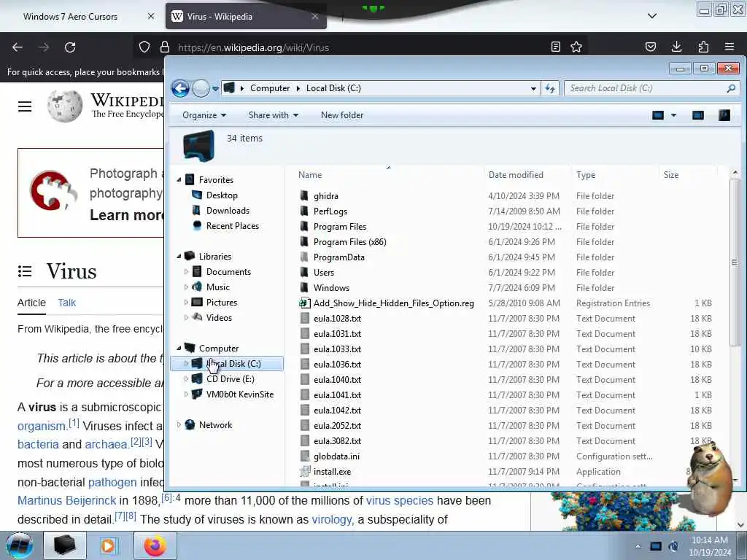Click the change view icon in Explorer
Viewport: 747px width, 560px height.
click(x=658, y=115)
